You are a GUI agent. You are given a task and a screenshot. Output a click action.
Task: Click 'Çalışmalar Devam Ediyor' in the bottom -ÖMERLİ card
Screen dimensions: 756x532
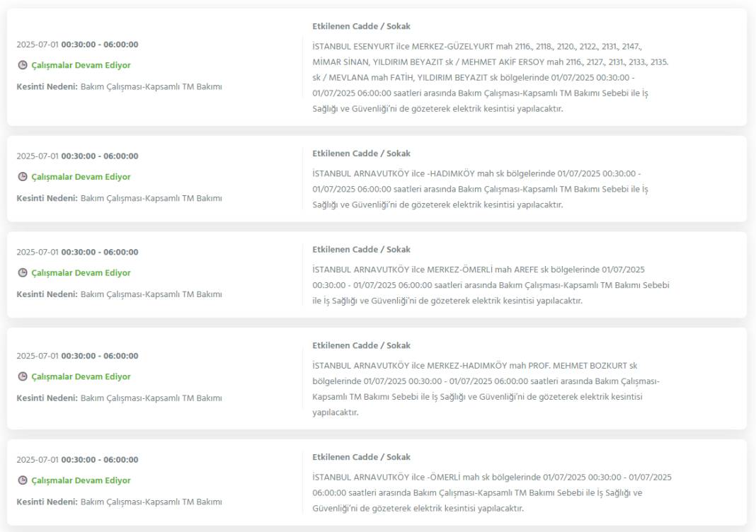81,481
